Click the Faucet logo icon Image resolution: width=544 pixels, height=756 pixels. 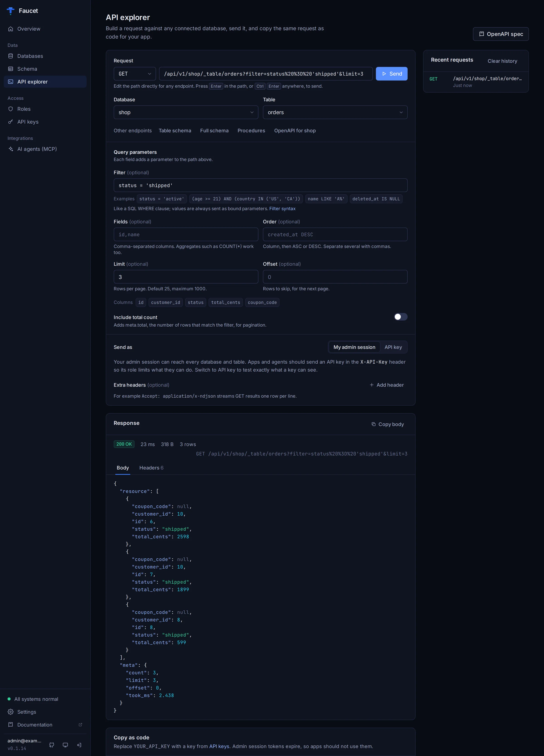tap(11, 11)
